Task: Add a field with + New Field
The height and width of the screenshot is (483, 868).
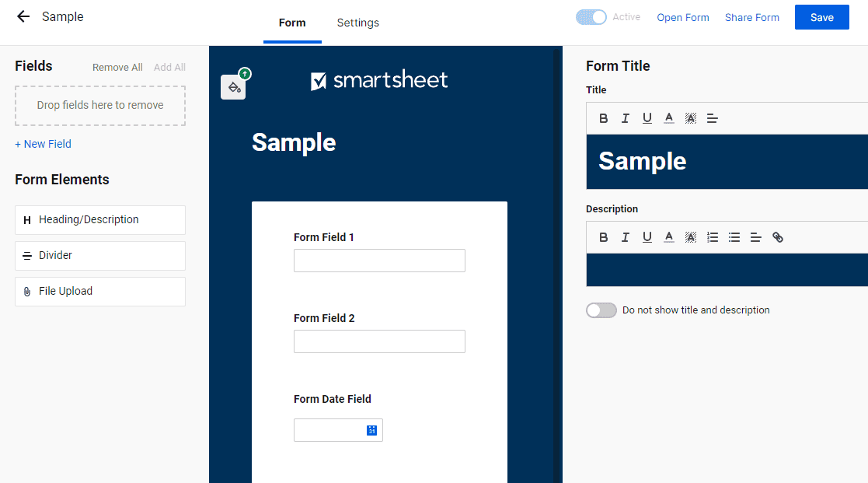Action: (43, 143)
